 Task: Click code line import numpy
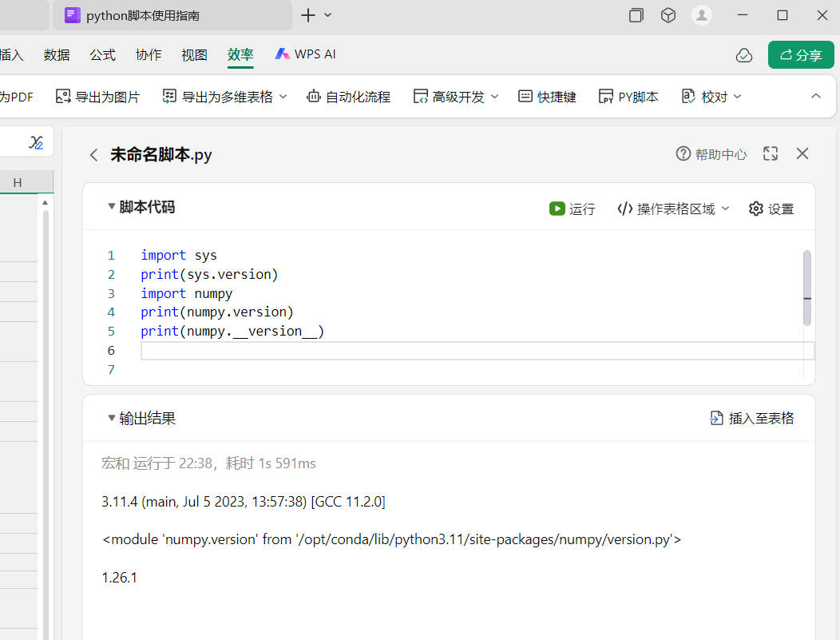186,293
